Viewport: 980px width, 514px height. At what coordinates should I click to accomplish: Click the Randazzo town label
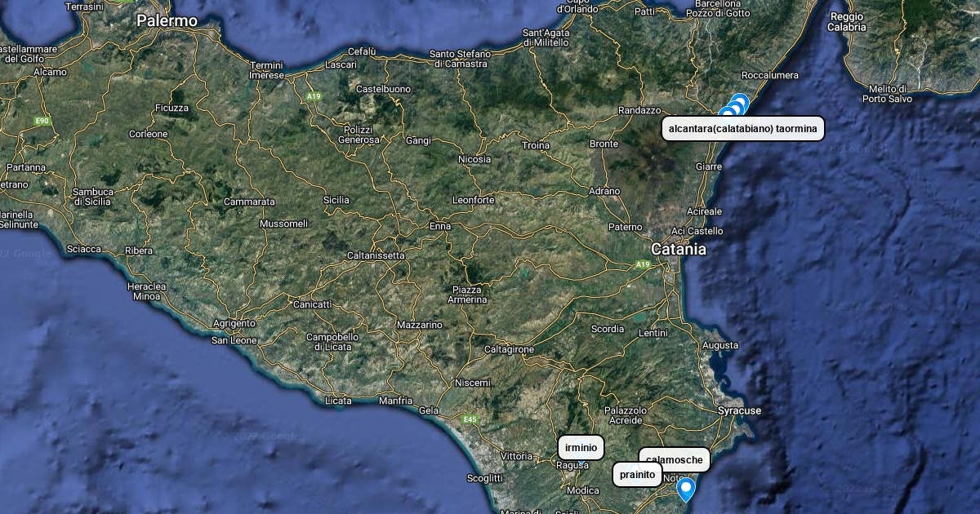point(639,110)
